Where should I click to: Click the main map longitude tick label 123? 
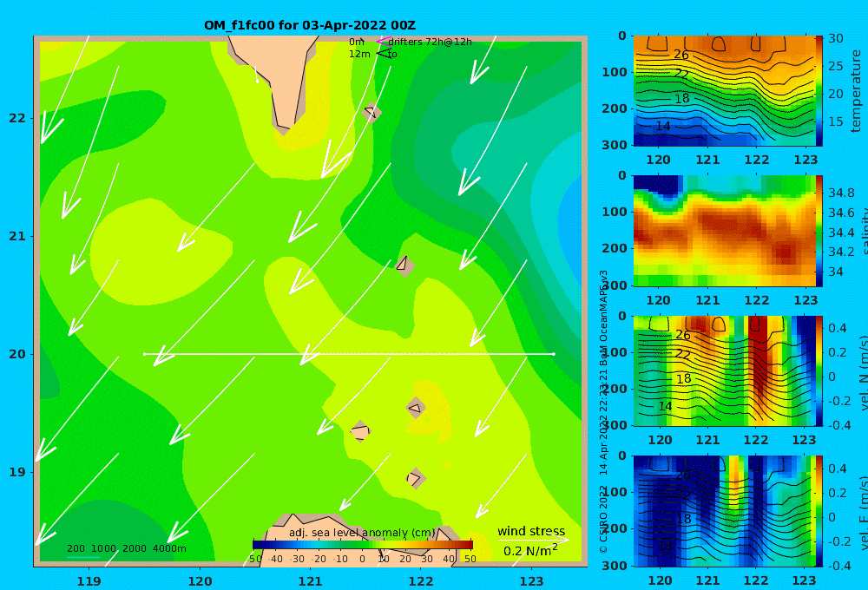click(532, 581)
